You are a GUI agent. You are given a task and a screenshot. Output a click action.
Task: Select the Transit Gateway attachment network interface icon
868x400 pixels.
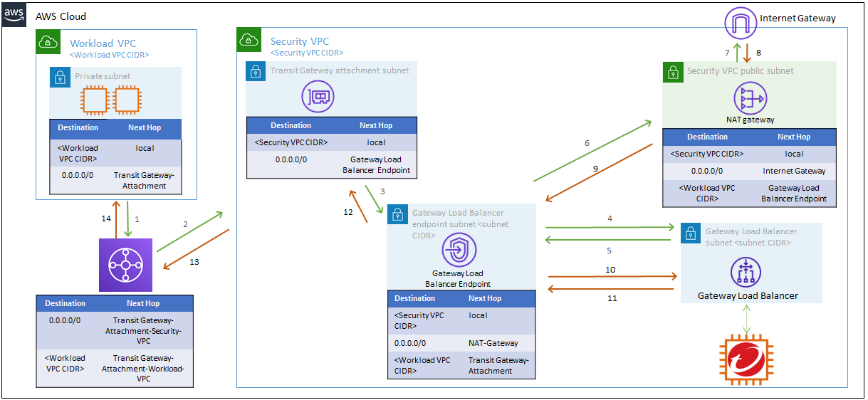[x=318, y=95]
